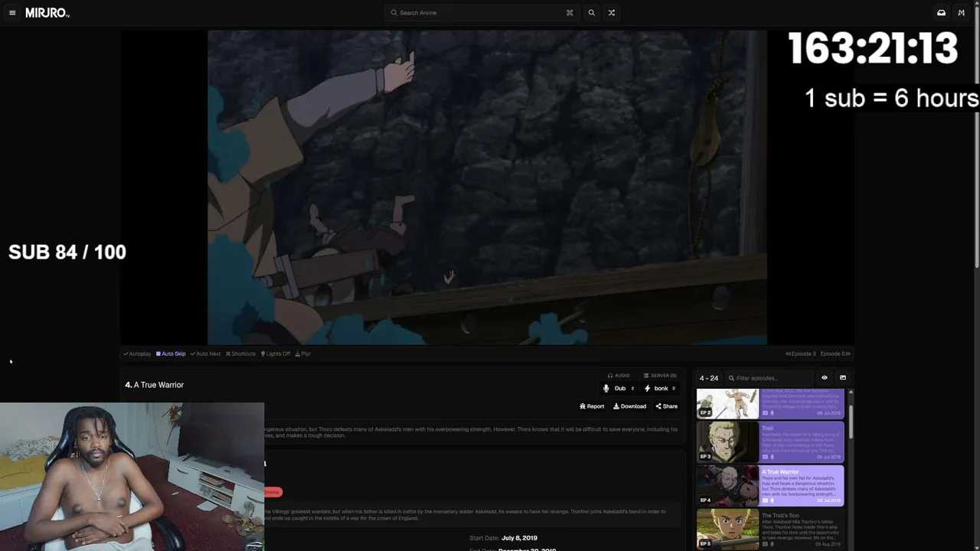Toggle Autoplay under the video player
Viewport: 980px width, 551px height.
pyautogui.click(x=137, y=354)
